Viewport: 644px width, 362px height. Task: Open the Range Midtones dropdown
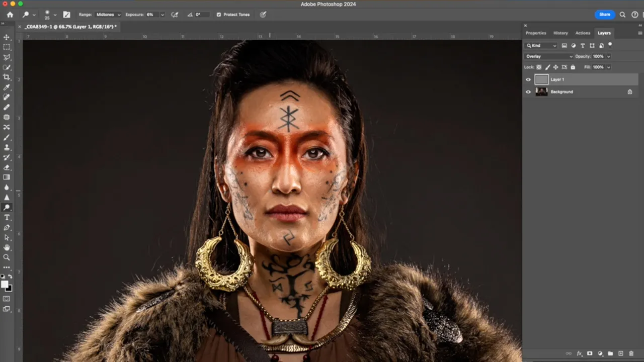(x=107, y=15)
